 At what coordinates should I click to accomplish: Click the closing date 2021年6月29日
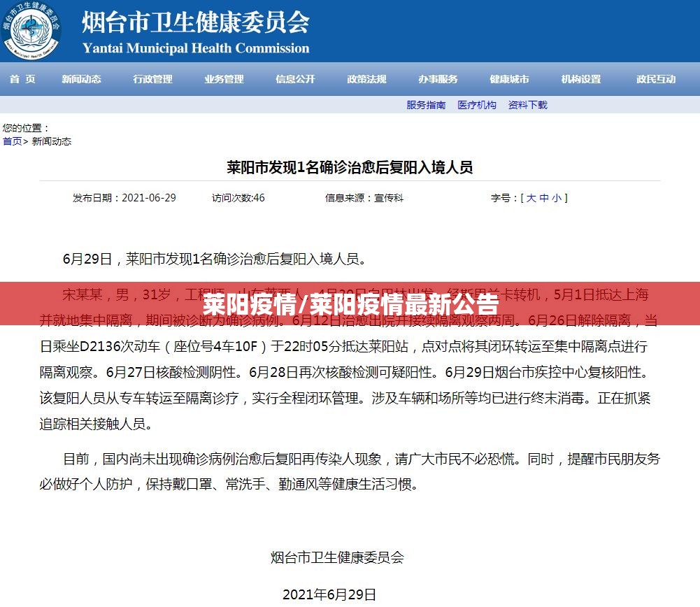tap(329, 594)
